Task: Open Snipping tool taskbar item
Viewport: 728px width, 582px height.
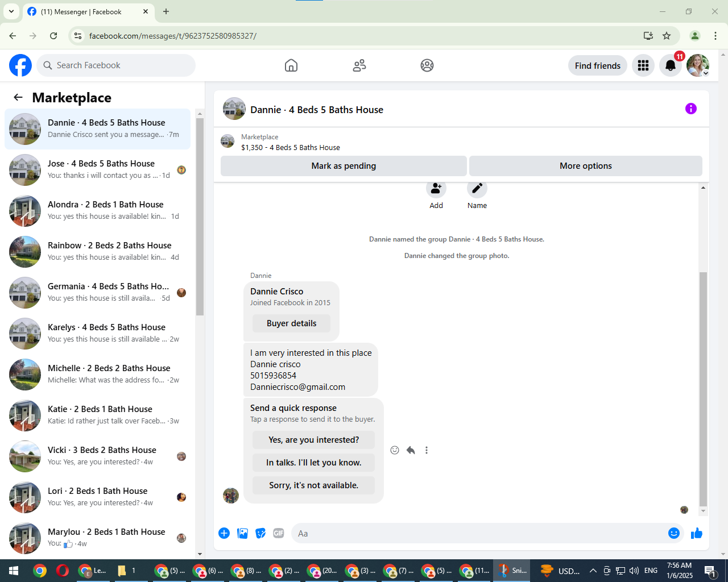Action: point(512,571)
